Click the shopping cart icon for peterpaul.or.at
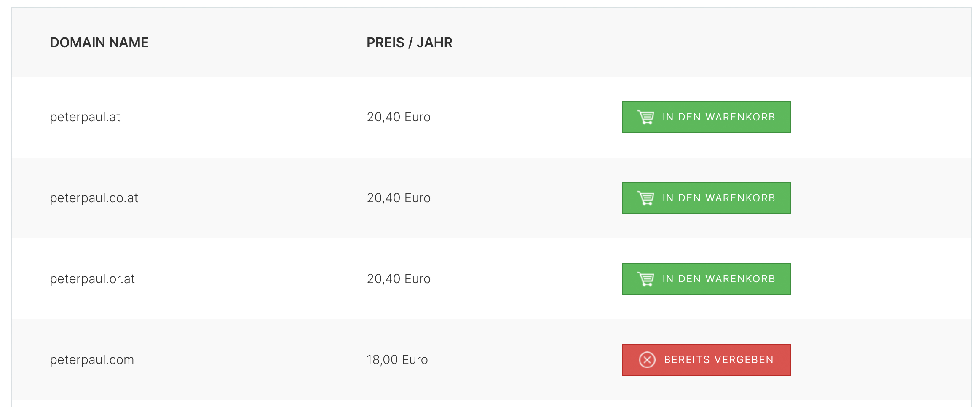This screenshot has width=980, height=407. pyautogui.click(x=646, y=279)
